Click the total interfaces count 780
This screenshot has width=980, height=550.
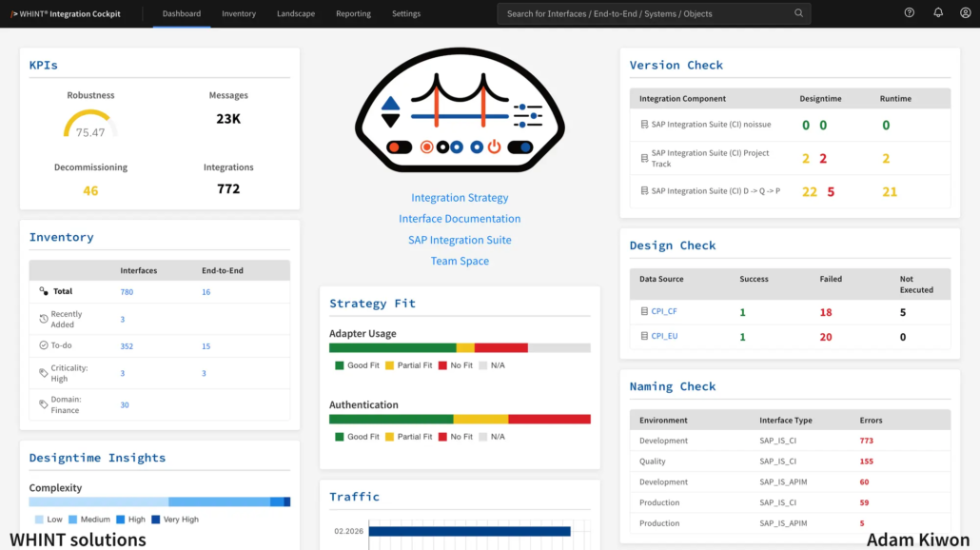click(x=127, y=292)
